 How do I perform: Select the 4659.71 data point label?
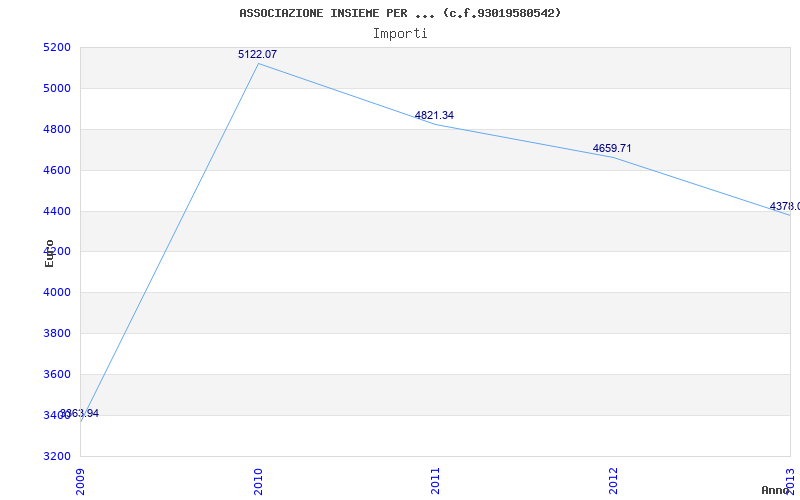pos(612,148)
